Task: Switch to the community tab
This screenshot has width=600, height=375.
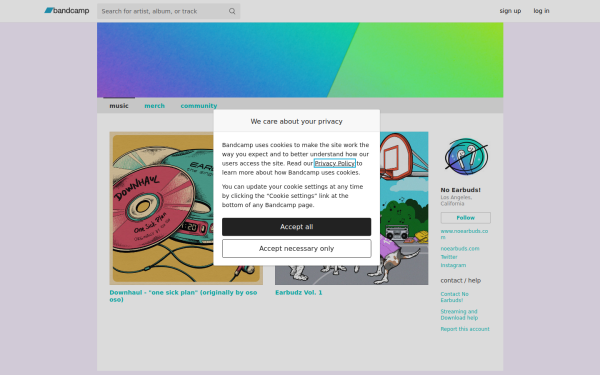Action: coord(199,106)
